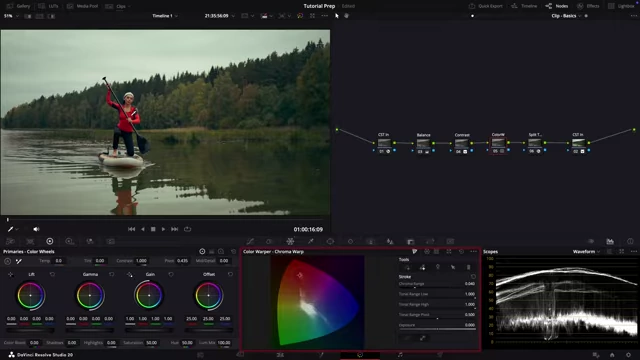Open the timecode 21:35:56:09 dropdown
The width and height of the screenshot is (640, 360).
220,16
